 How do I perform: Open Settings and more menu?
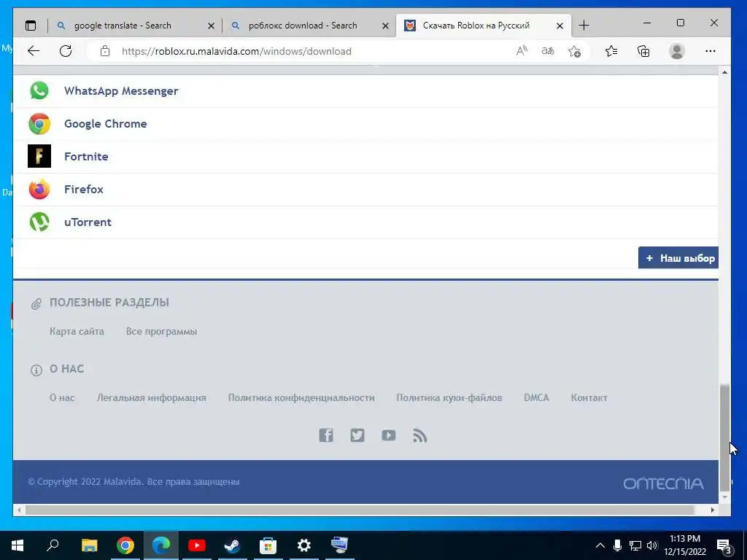(x=711, y=51)
